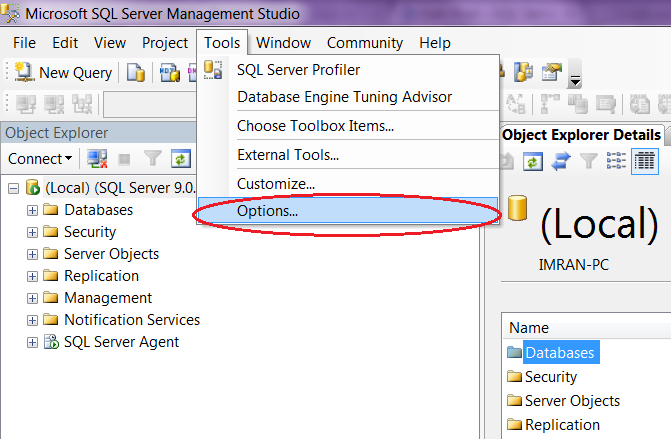Refresh the Object Explorer tree
This screenshot has width=671, height=439.
click(x=180, y=159)
